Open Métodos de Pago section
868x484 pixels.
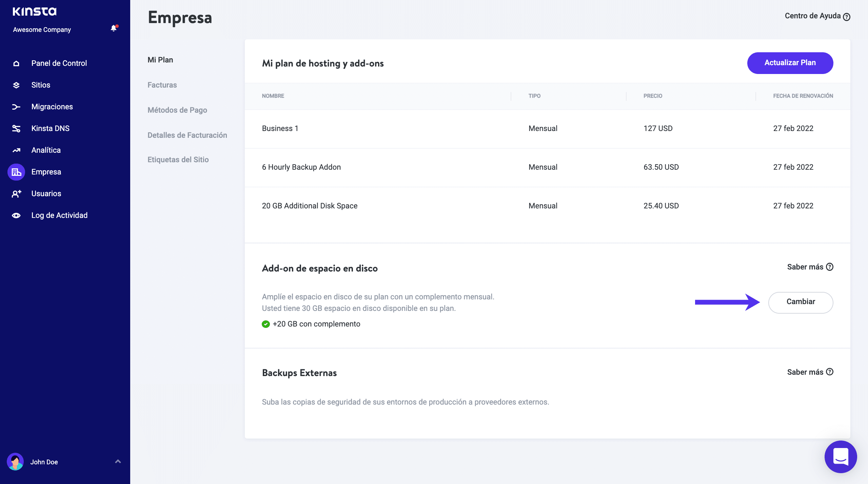(177, 110)
